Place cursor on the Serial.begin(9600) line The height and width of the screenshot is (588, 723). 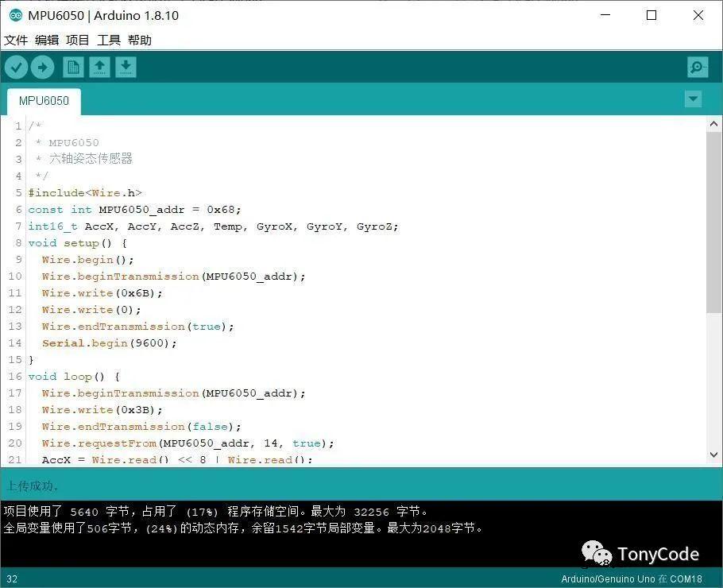[x=109, y=343]
